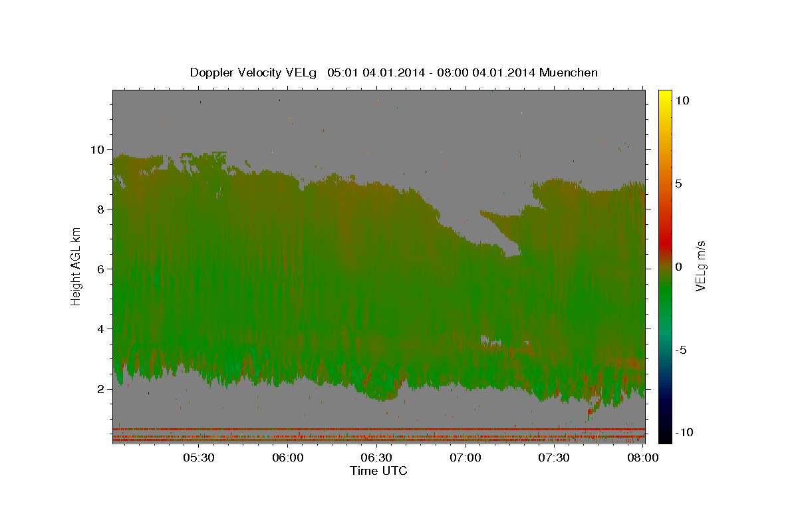Click the '07:00' time tick label
Viewport: 798px width, 532px height.
465,458
